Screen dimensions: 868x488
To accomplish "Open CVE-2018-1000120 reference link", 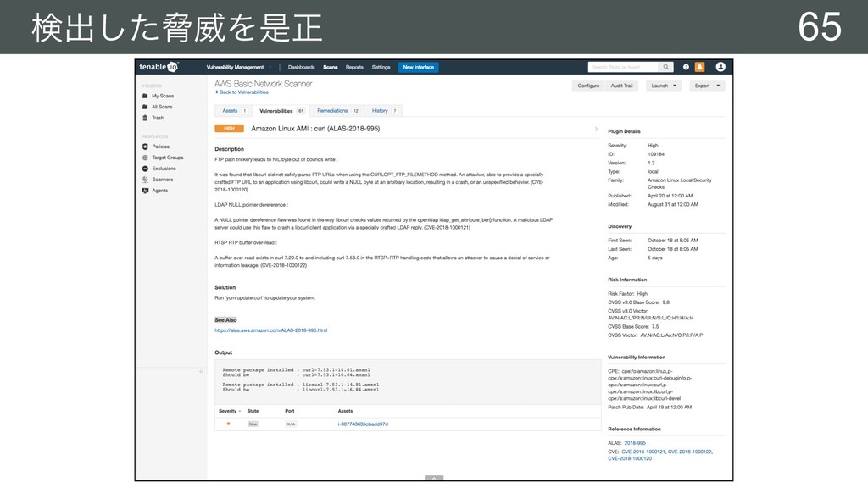I will pos(630,458).
